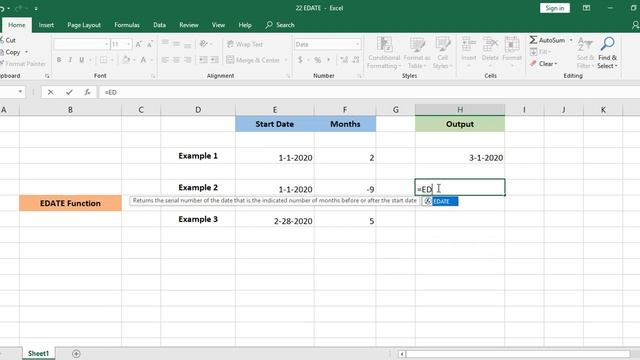640x360 pixels.
Task: Expand the Merge & Center dropdown arrow
Action: point(286,60)
